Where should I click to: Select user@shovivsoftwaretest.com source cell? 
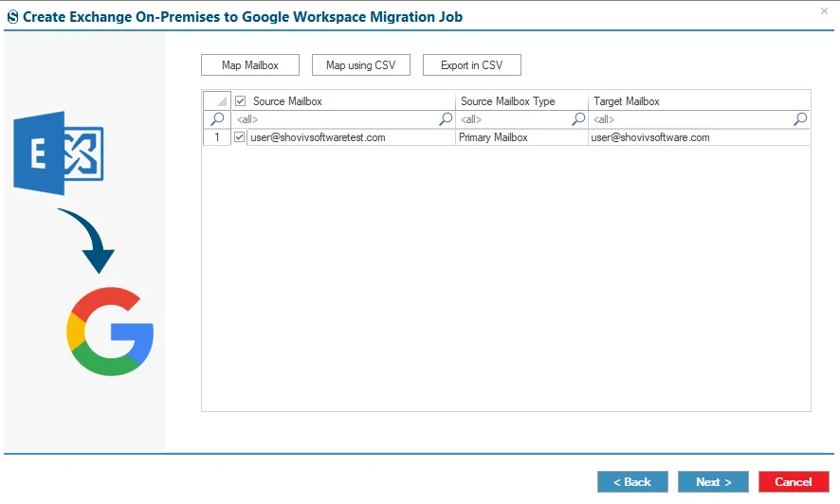[x=351, y=137]
